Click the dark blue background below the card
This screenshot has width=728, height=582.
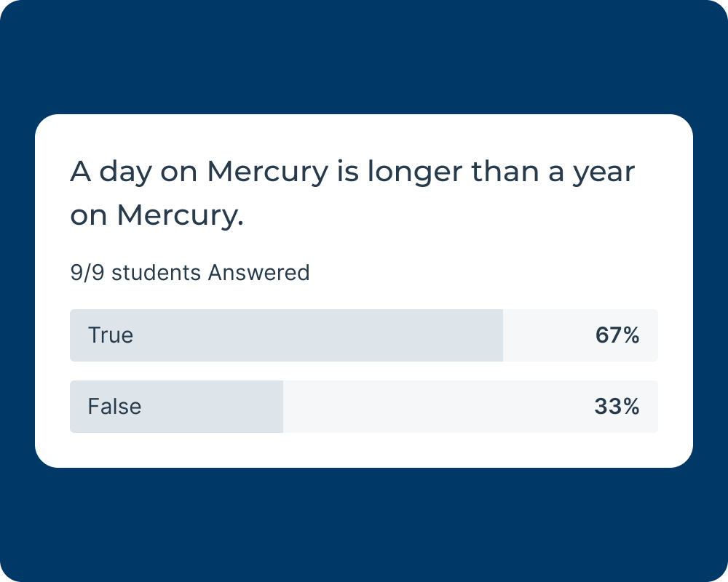coord(364,524)
